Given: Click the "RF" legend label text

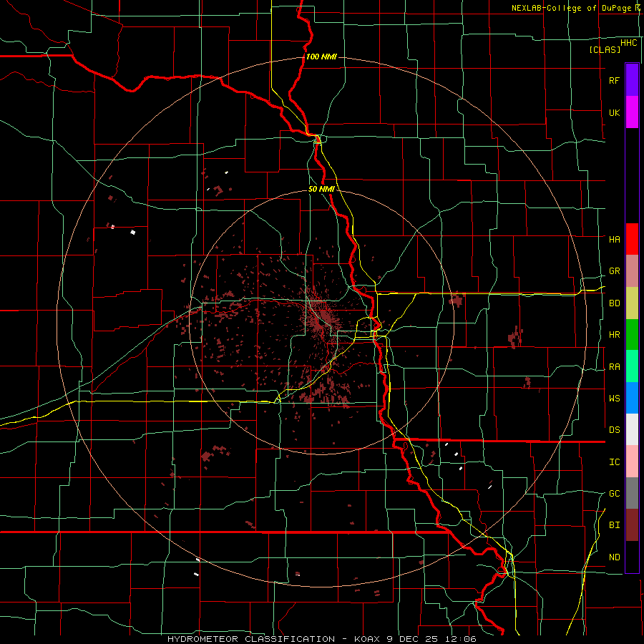Looking at the screenshot, I should coord(614,80).
